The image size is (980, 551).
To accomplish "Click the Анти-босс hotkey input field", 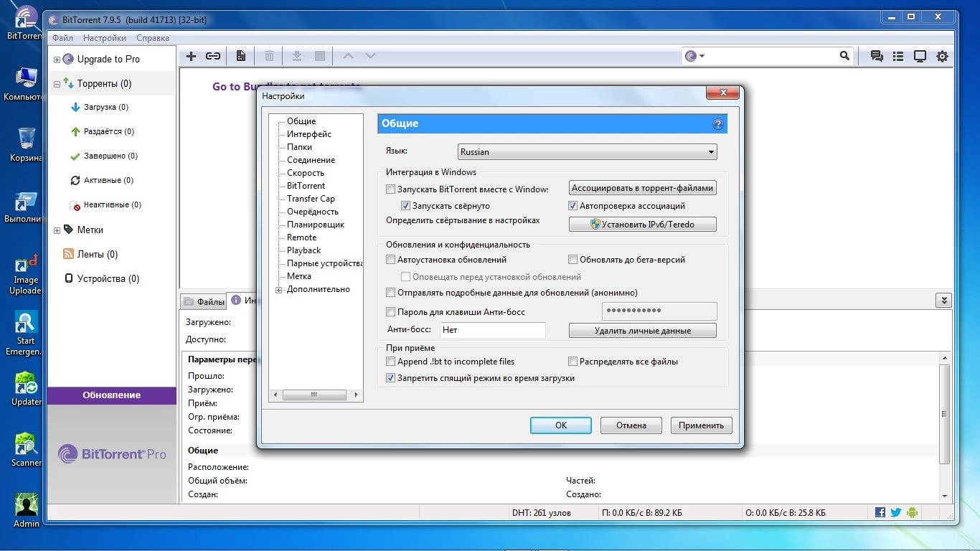I will tap(493, 330).
